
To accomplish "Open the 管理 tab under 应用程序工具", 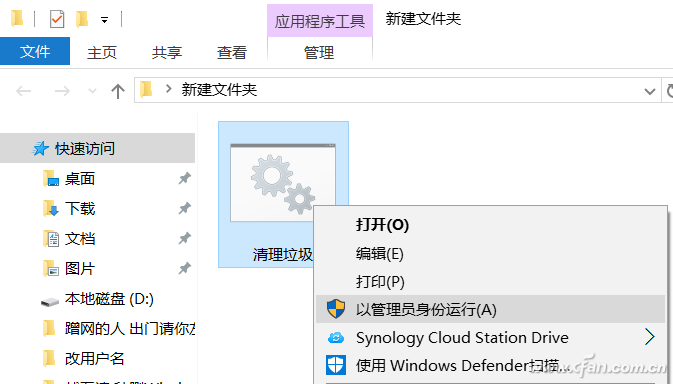I will [x=319, y=52].
